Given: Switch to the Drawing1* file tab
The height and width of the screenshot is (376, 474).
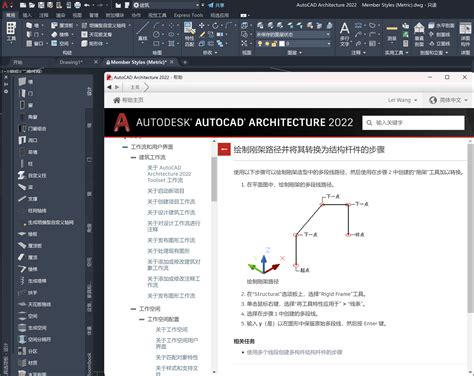Looking at the screenshot, I should tap(71, 62).
